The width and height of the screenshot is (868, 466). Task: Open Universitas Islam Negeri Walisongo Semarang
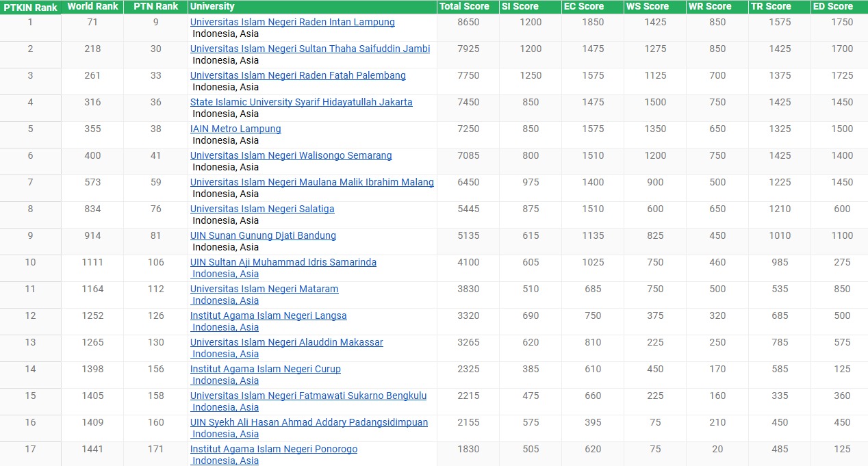291,155
